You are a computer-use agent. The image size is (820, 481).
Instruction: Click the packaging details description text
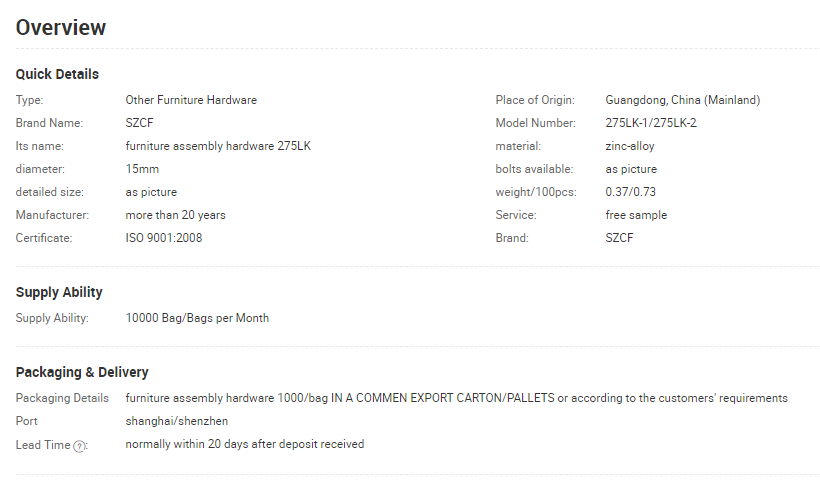click(457, 398)
